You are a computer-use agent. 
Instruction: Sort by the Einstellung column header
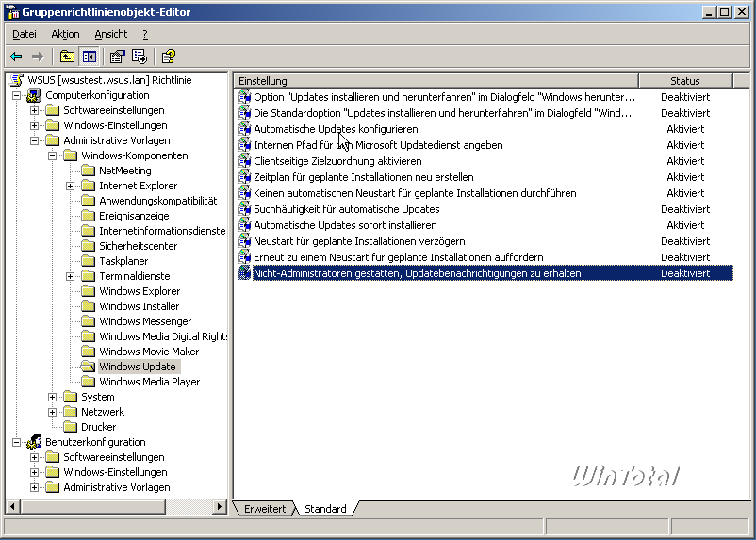point(436,80)
